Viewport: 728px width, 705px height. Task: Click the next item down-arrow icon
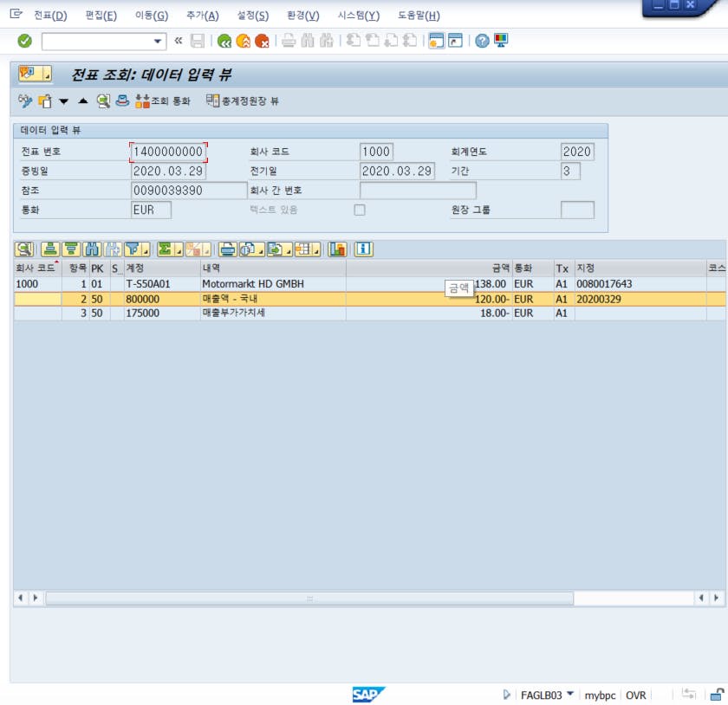coord(63,101)
